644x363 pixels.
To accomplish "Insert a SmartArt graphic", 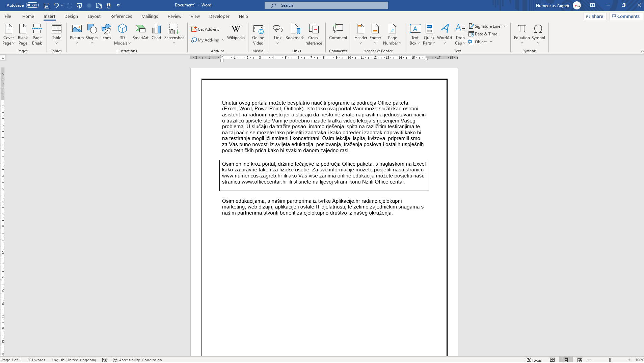I will pos(140,32).
